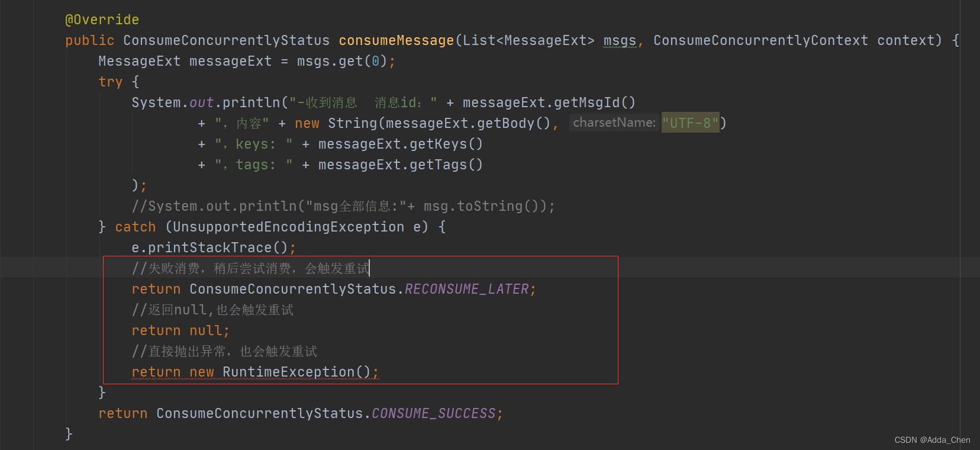Click messageExt.getMsgId() call
Image resolution: width=980 pixels, height=450 pixels.
[x=549, y=102]
